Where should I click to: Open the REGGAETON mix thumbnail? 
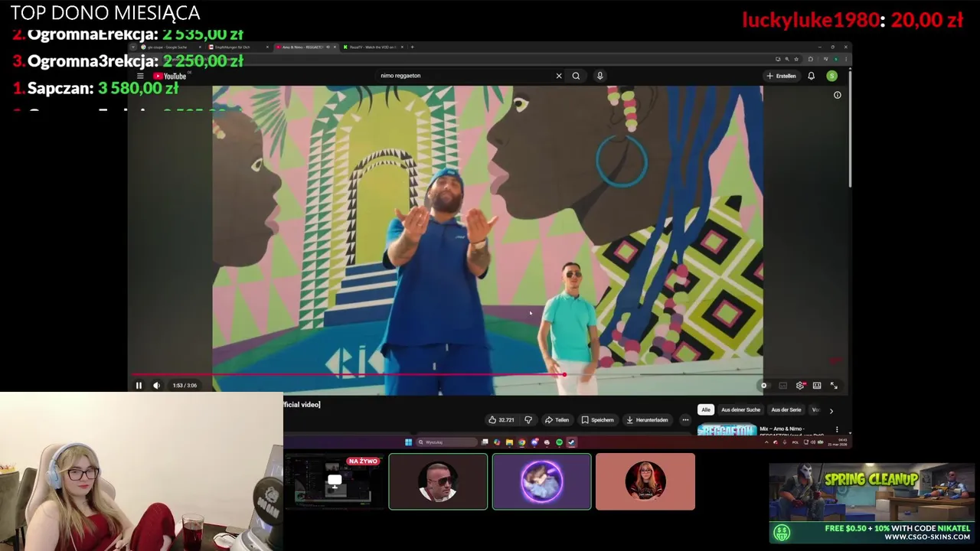point(726,430)
